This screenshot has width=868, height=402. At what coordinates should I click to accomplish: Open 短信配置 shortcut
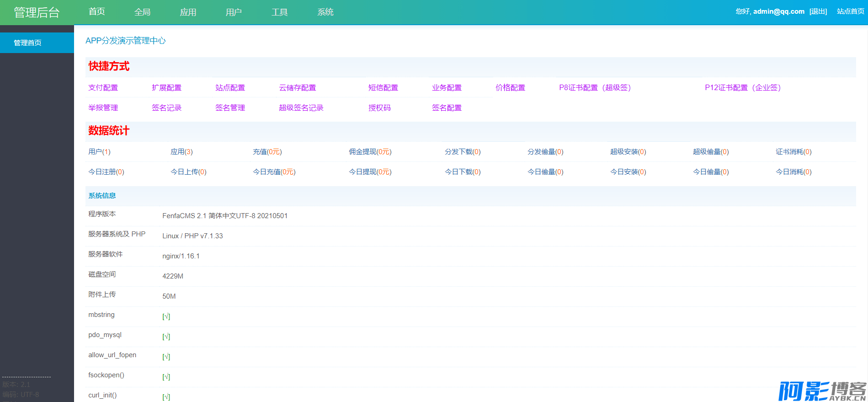tap(383, 87)
